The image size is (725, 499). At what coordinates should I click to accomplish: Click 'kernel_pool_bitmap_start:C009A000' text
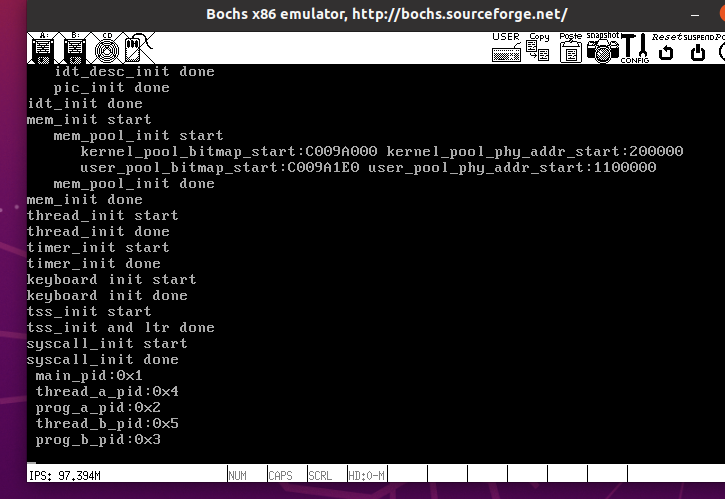pyautogui.click(x=229, y=152)
